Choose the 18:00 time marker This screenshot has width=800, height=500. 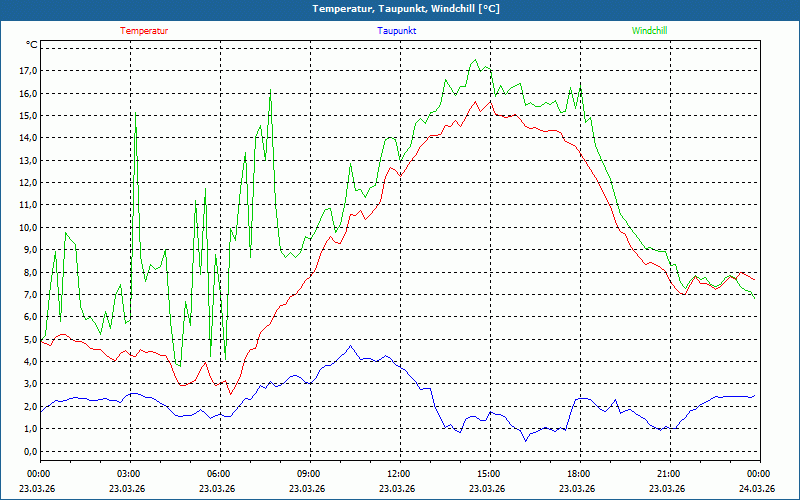click(x=579, y=474)
